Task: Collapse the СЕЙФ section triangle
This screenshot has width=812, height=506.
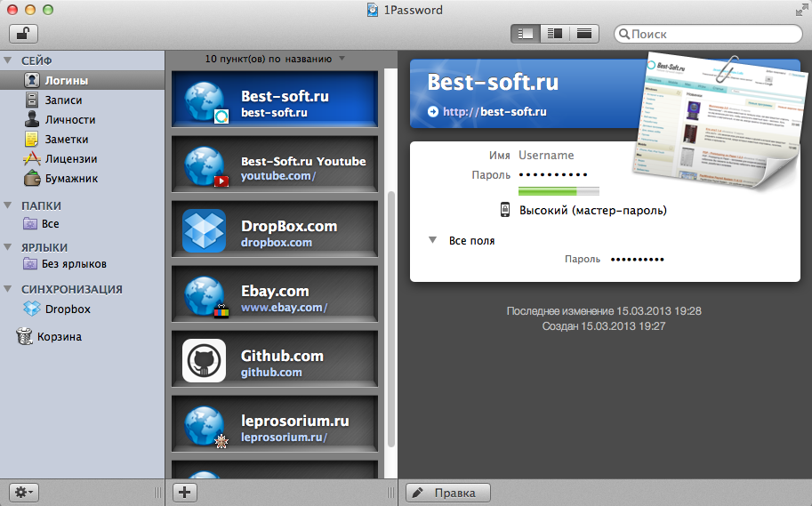Action: (8, 60)
